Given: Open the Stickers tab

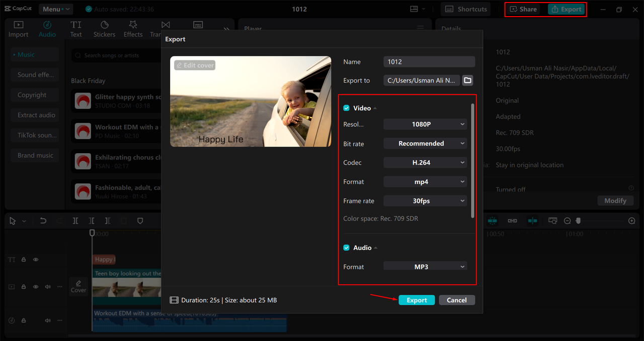Looking at the screenshot, I should 104,29.
